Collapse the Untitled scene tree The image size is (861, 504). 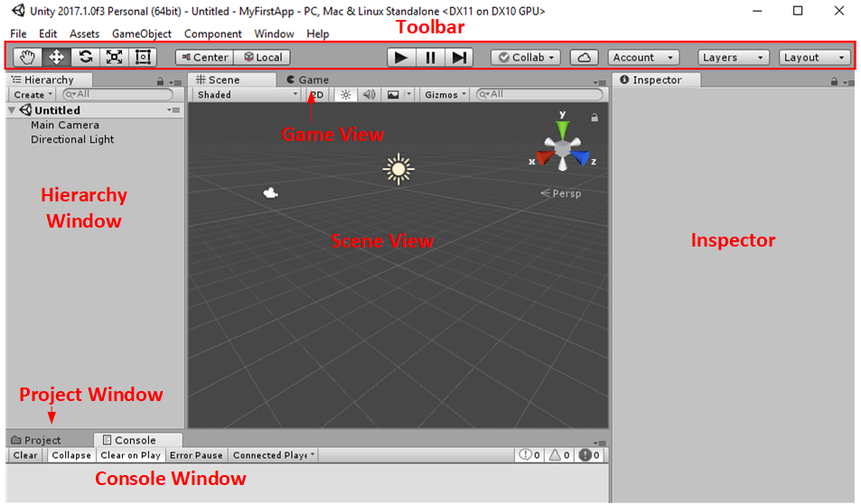(12, 110)
